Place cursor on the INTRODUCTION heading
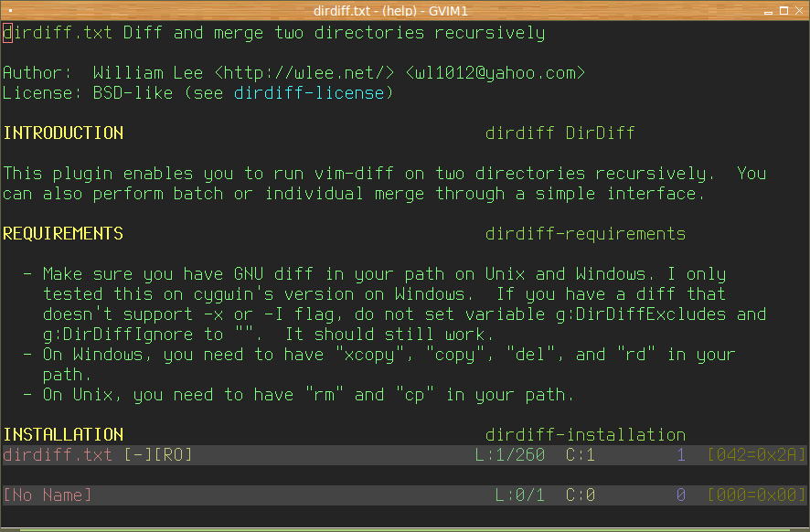The image size is (810, 532). tap(63, 133)
